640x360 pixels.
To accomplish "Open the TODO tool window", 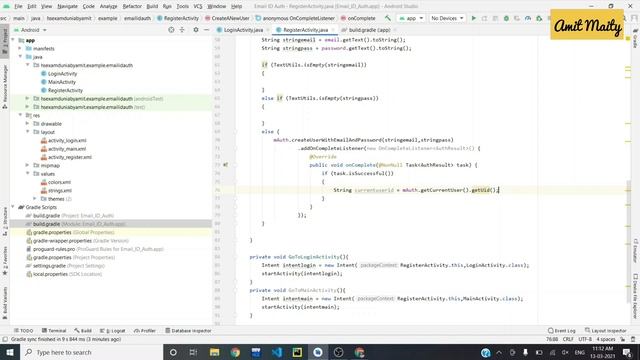I will click(23, 331).
